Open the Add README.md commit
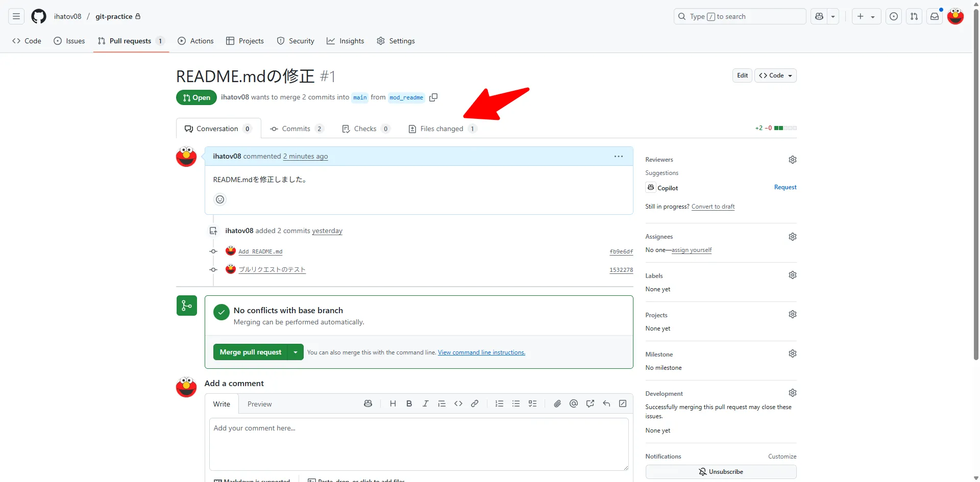Screen dimensions: 980x482 (260, 251)
